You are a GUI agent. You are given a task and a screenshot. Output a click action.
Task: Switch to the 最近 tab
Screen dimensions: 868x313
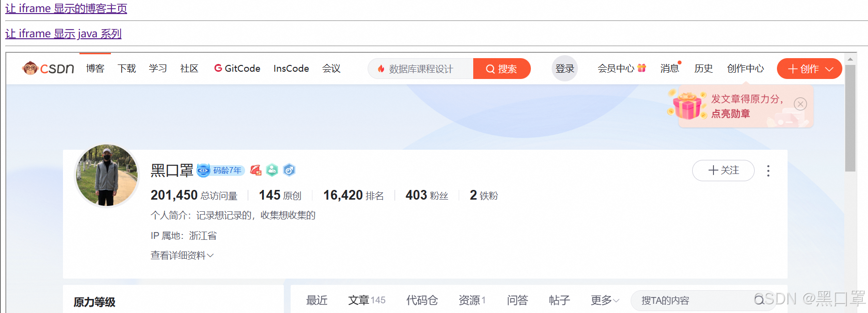click(x=317, y=300)
